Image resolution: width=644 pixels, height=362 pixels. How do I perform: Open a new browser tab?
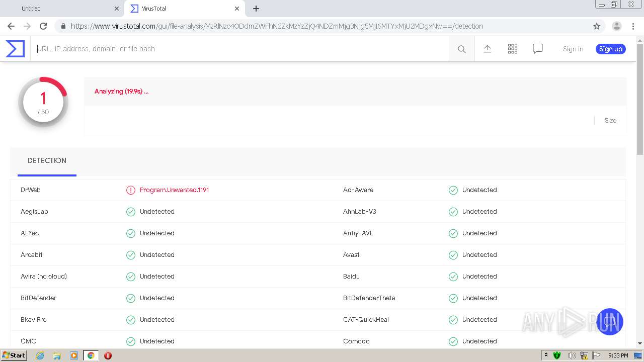click(256, 9)
